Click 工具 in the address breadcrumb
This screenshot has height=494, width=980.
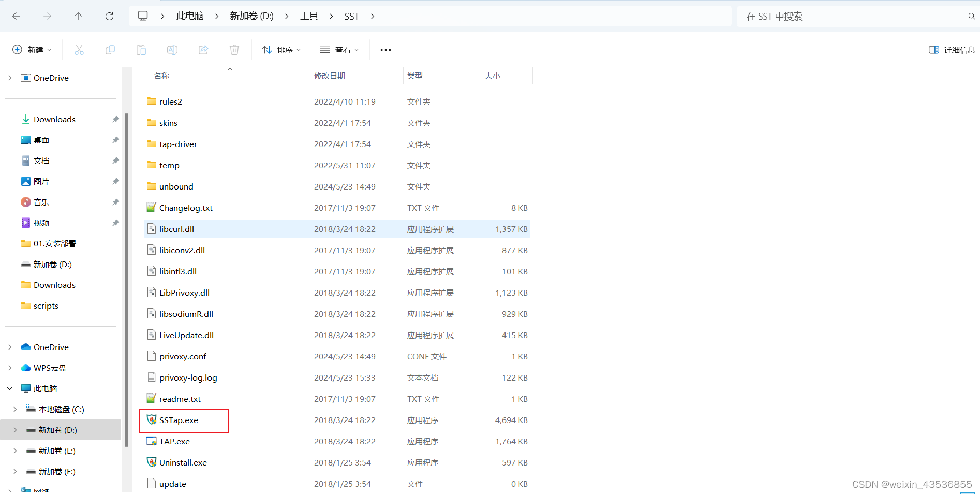309,16
